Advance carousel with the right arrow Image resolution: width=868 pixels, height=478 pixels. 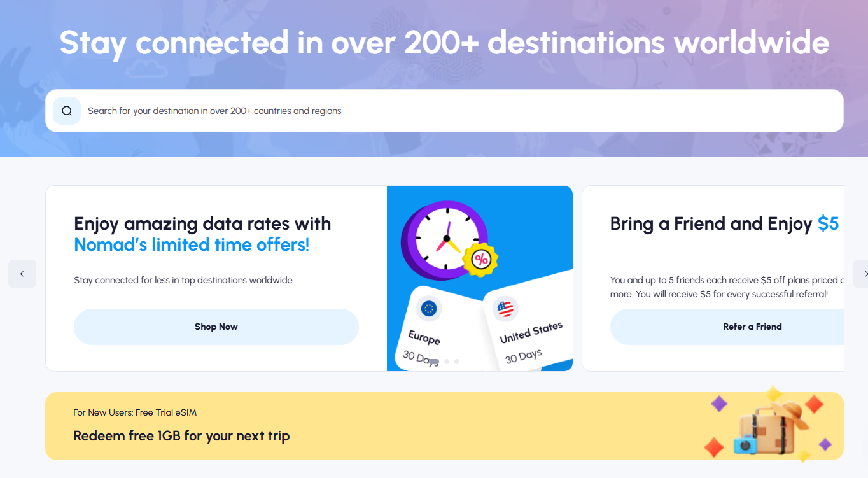[x=862, y=274]
